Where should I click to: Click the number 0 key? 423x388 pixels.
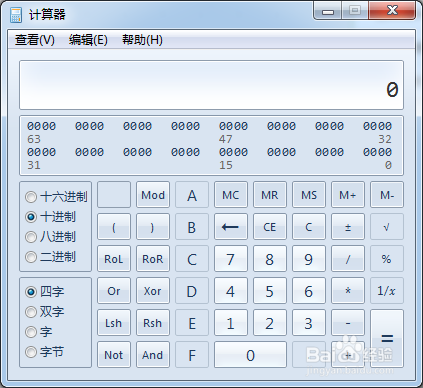coord(250,355)
